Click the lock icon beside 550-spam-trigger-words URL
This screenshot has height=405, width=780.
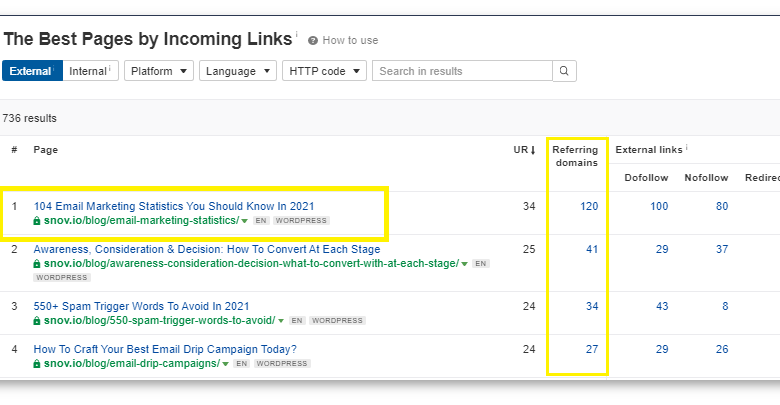[x=37, y=321]
